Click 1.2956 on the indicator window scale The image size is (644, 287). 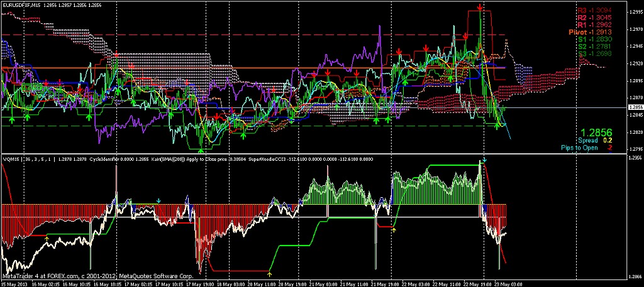coord(636,158)
